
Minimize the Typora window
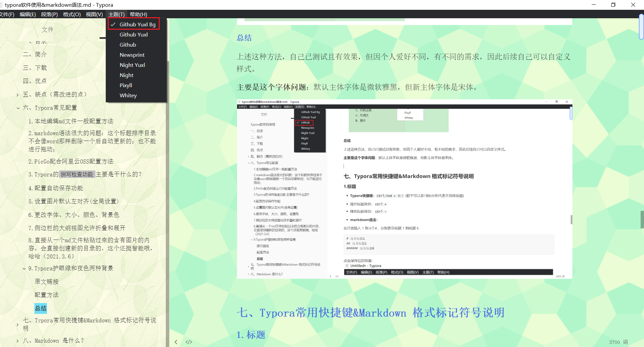[594, 5]
